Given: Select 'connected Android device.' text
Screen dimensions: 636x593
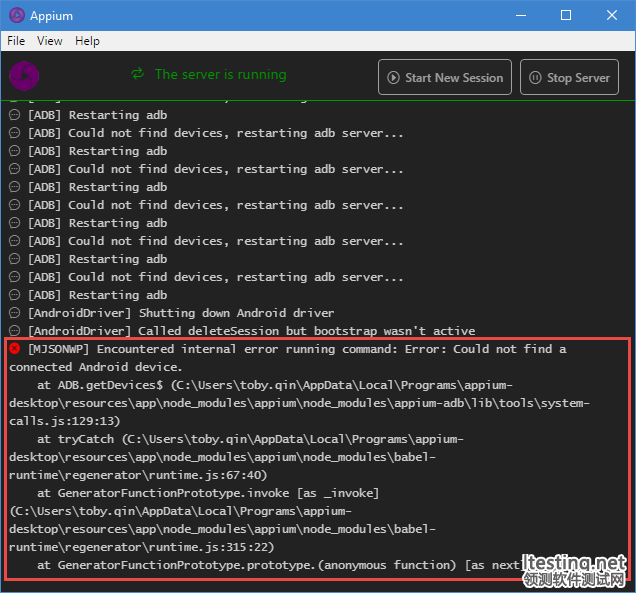Looking at the screenshot, I should pos(96,367).
